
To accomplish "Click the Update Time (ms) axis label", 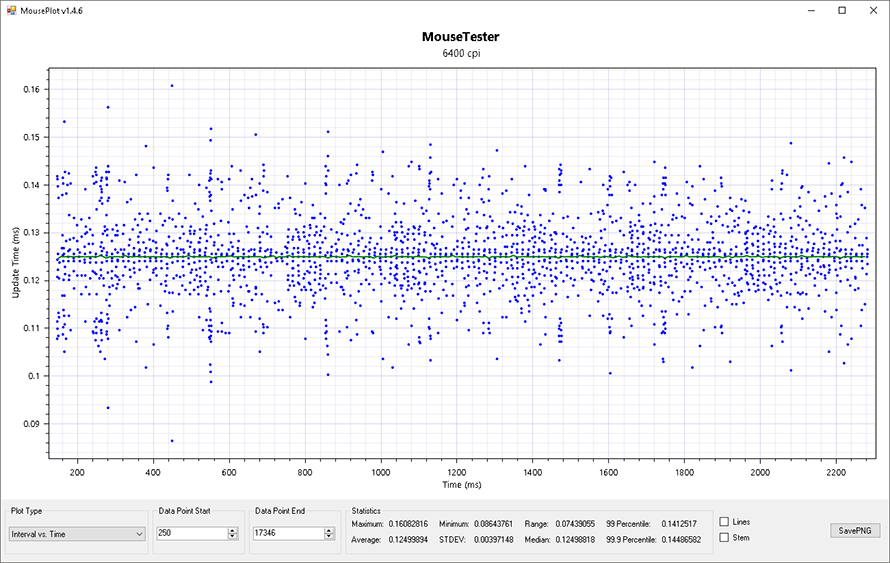I will pyautogui.click(x=15, y=262).
